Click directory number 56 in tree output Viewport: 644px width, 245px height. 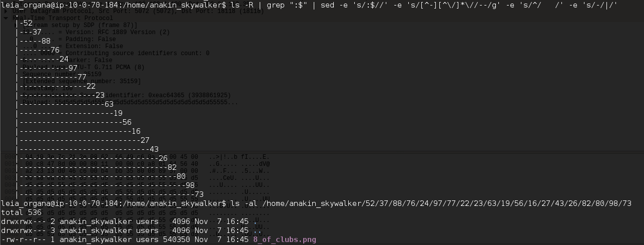(x=128, y=122)
